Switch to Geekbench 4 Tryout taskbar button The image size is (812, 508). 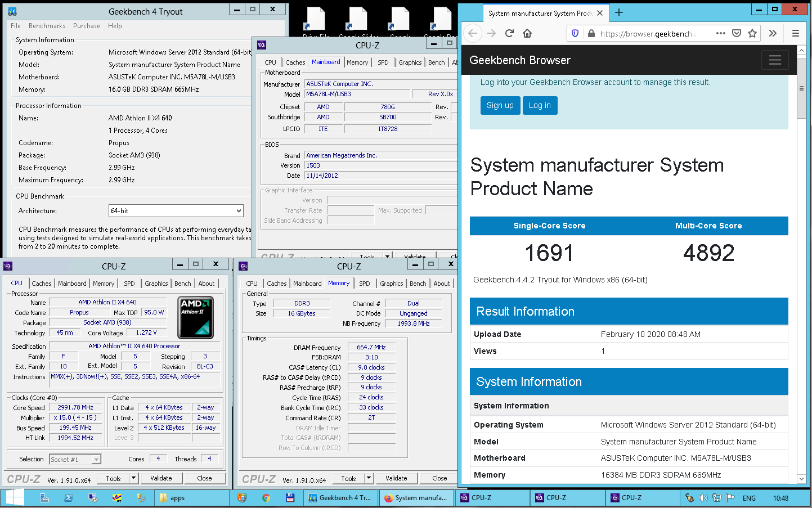click(x=340, y=498)
